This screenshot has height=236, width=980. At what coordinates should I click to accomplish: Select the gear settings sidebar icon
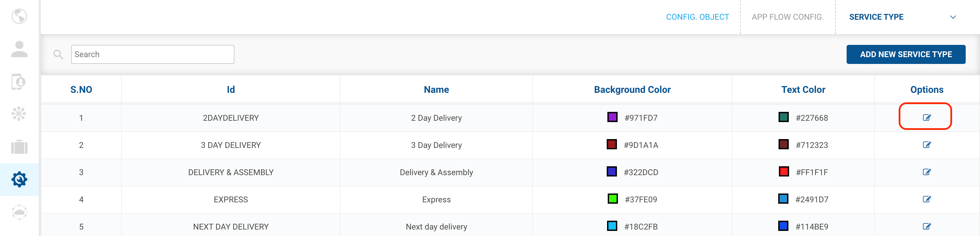pos(19,179)
